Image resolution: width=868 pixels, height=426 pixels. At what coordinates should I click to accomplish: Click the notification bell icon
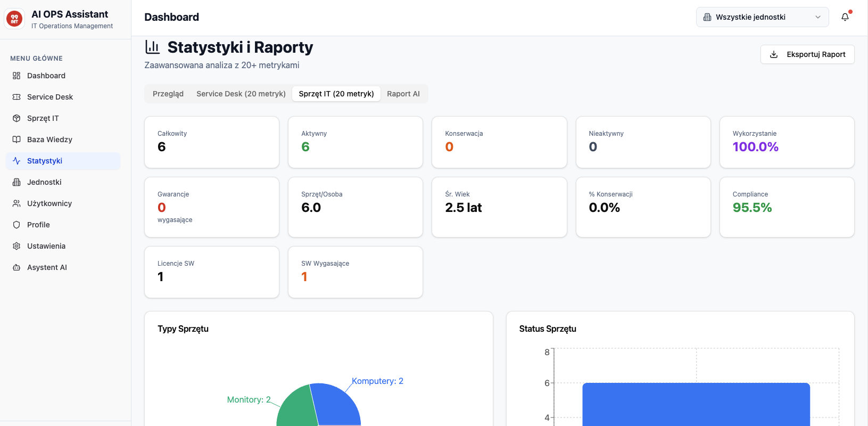click(x=845, y=17)
